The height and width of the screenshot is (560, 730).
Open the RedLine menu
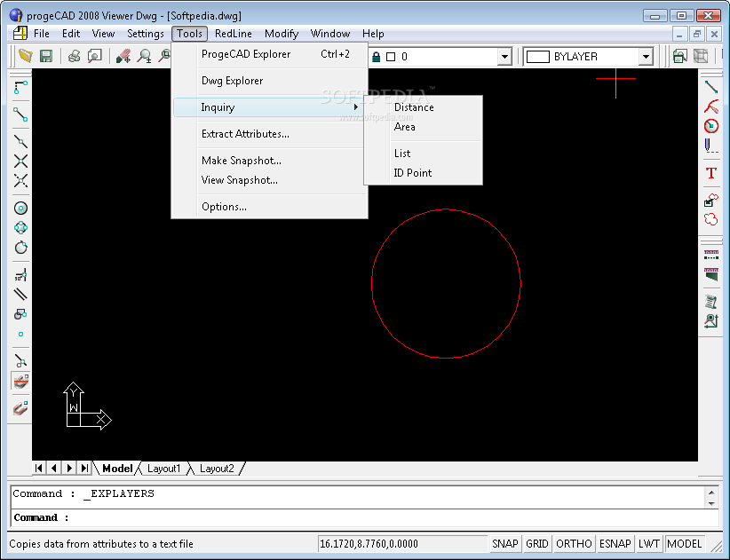pos(234,34)
